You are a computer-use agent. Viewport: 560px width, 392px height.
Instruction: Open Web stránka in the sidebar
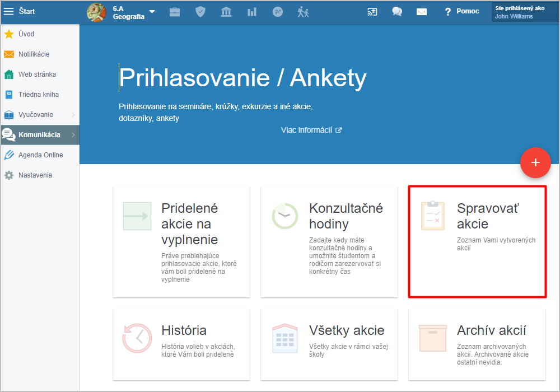[40, 74]
